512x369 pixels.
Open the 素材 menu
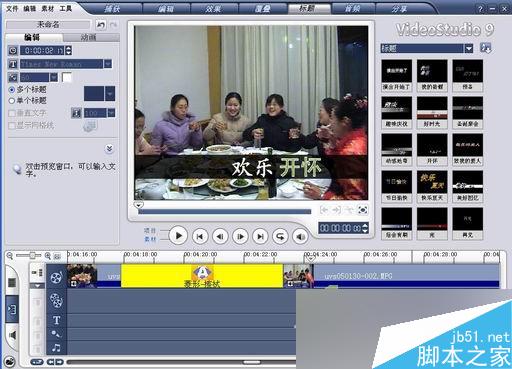click(48, 9)
